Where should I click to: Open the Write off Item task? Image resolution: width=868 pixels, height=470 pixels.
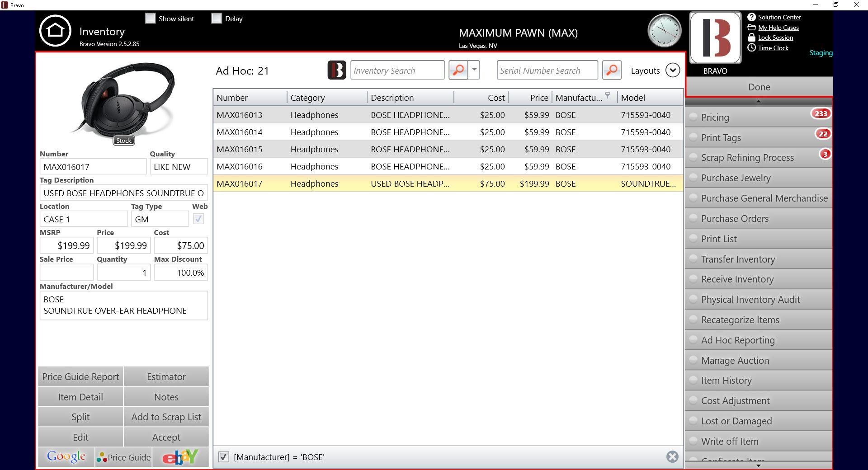759,441
